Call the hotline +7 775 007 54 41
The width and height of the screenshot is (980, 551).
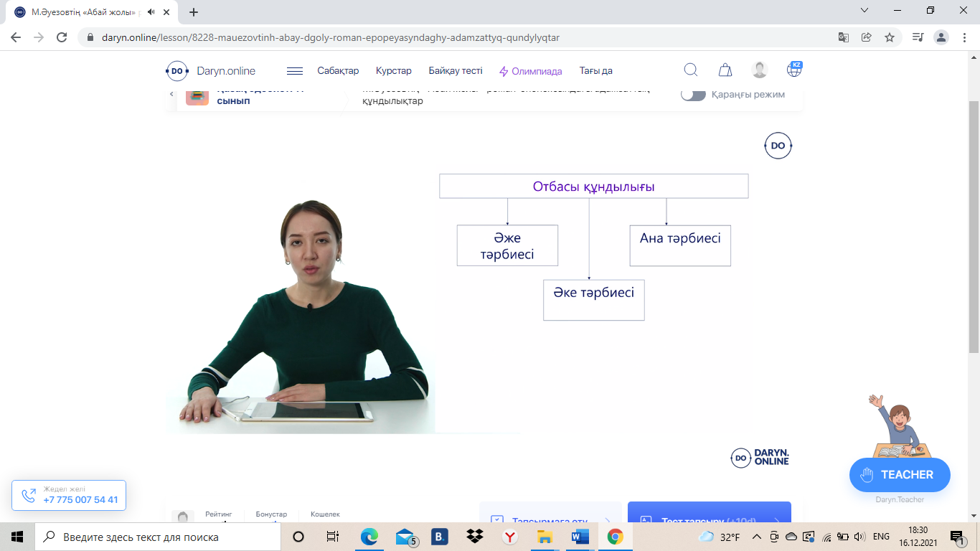69,495
